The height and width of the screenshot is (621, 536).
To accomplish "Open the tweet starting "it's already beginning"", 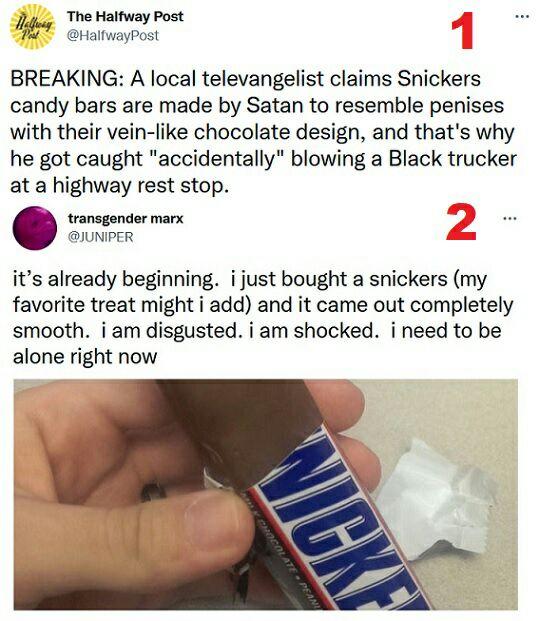I will pyautogui.click(x=263, y=317).
